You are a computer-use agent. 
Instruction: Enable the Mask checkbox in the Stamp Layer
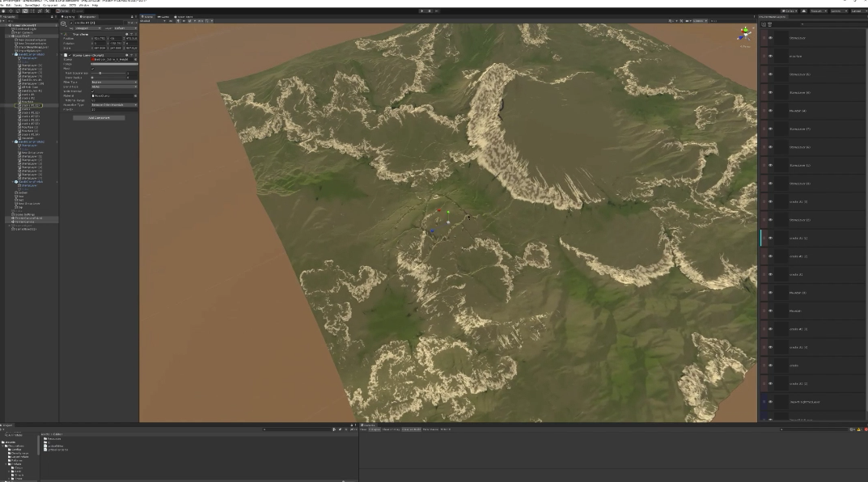pyautogui.click(x=91, y=68)
